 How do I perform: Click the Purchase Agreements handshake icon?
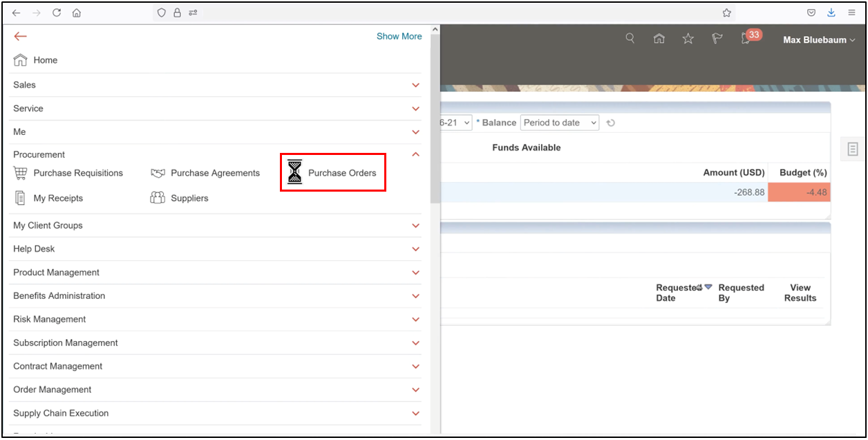click(x=158, y=172)
